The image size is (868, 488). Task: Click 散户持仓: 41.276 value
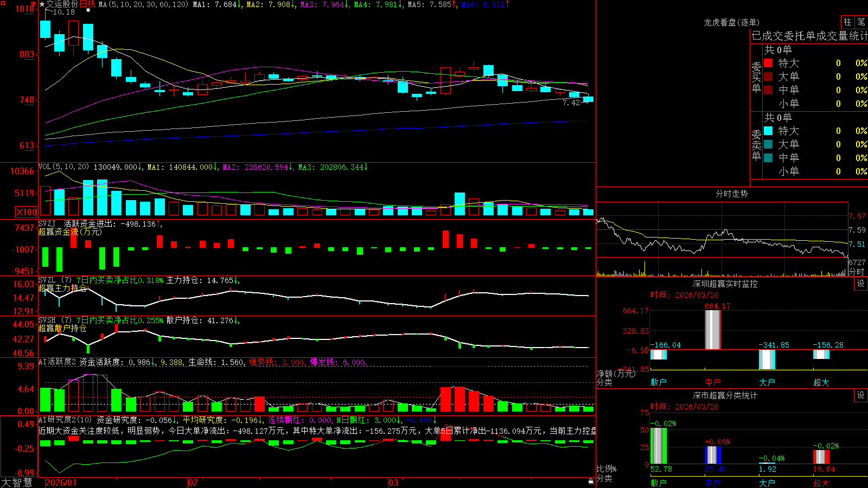(x=202, y=320)
